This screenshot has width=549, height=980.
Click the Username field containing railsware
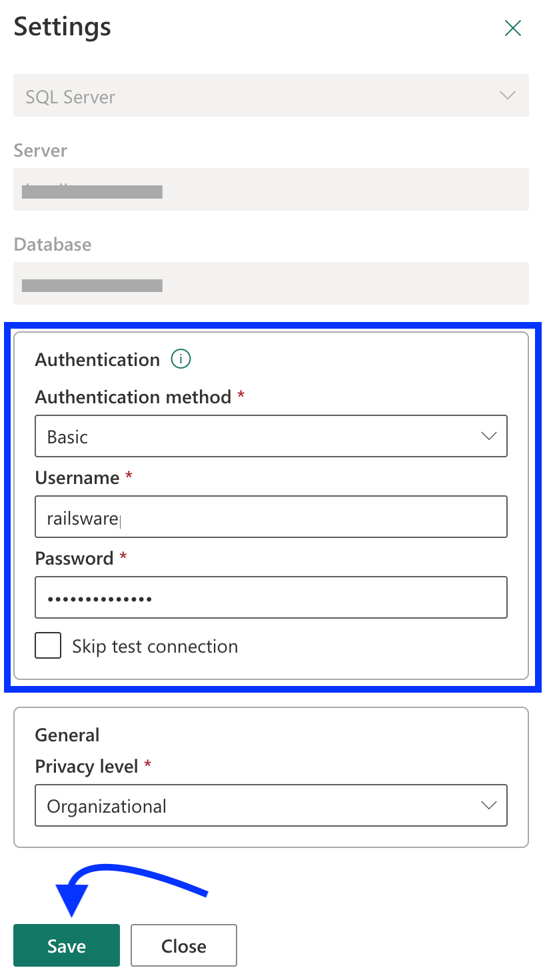coord(271,517)
